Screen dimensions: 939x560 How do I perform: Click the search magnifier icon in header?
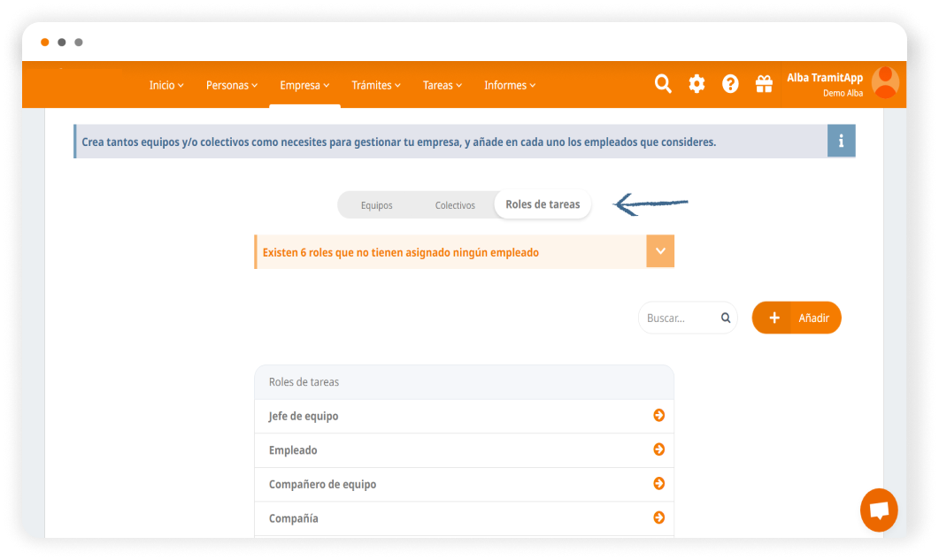click(x=663, y=84)
